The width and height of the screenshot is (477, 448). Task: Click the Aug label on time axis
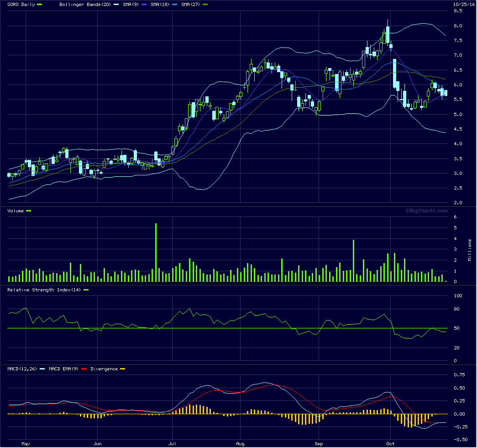pyautogui.click(x=240, y=443)
